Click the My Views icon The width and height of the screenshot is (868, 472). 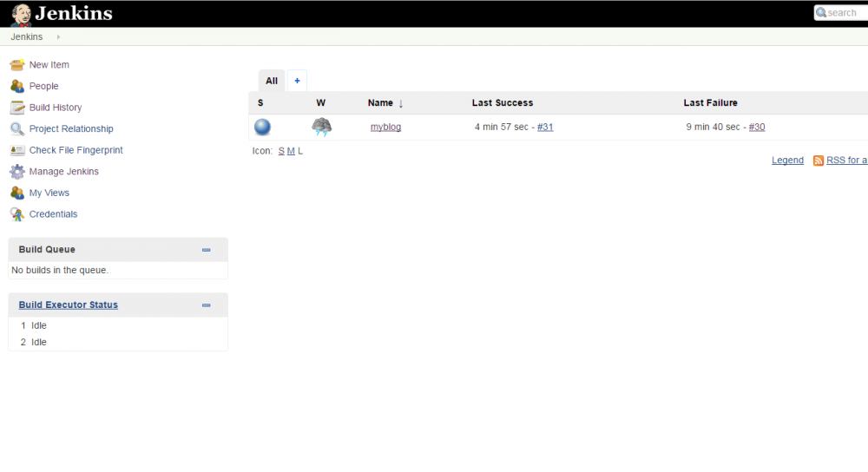(x=17, y=193)
